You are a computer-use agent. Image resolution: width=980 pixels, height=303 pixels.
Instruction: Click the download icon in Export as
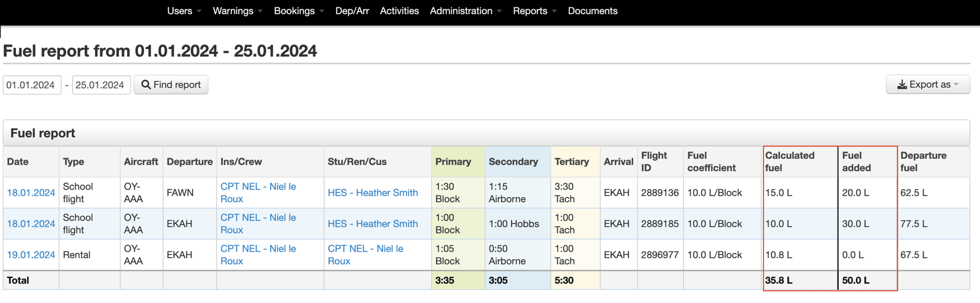[902, 85]
